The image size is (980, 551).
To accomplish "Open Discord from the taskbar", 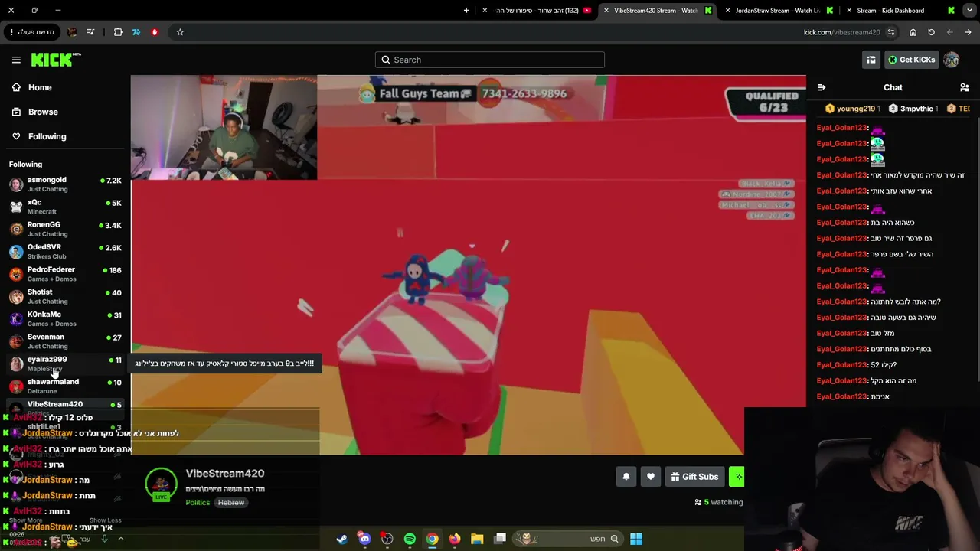I will pos(364,539).
